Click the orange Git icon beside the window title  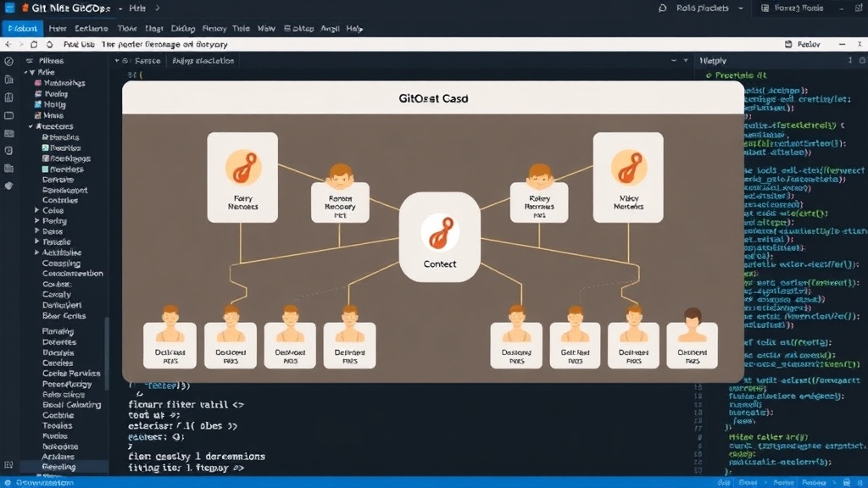point(25,8)
